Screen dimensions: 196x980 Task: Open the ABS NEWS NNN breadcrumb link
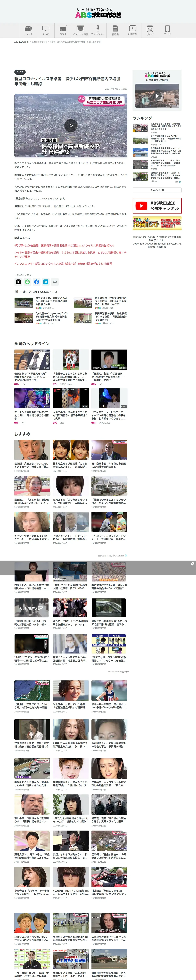click(x=21, y=42)
